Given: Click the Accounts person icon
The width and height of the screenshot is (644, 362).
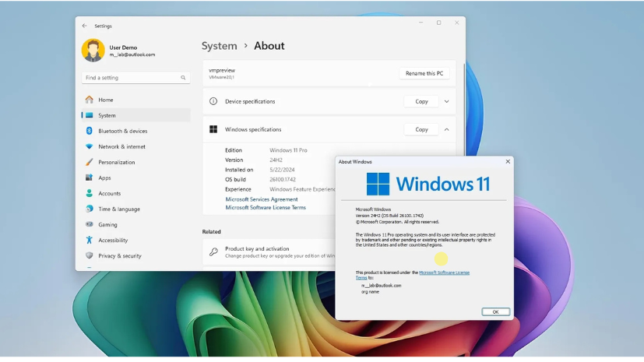Looking at the screenshot, I should tap(90, 193).
